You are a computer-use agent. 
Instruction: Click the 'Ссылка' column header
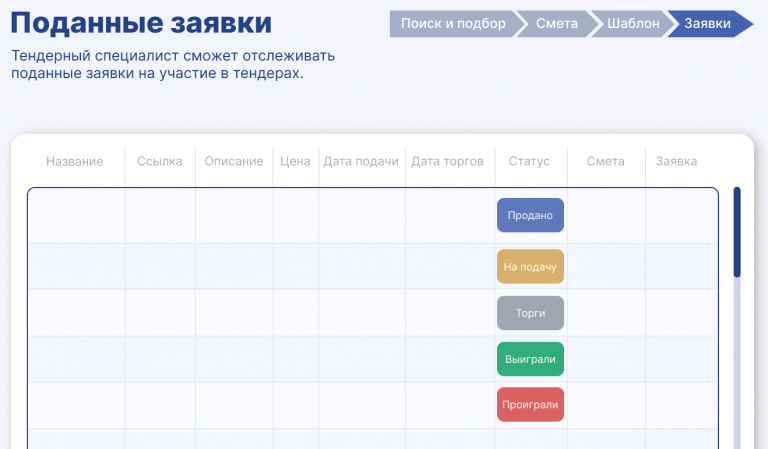click(159, 161)
